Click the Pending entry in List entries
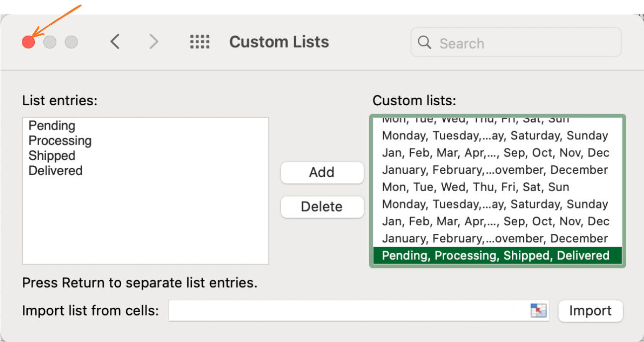Viewport: 644px width, 342px height. click(x=52, y=126)
